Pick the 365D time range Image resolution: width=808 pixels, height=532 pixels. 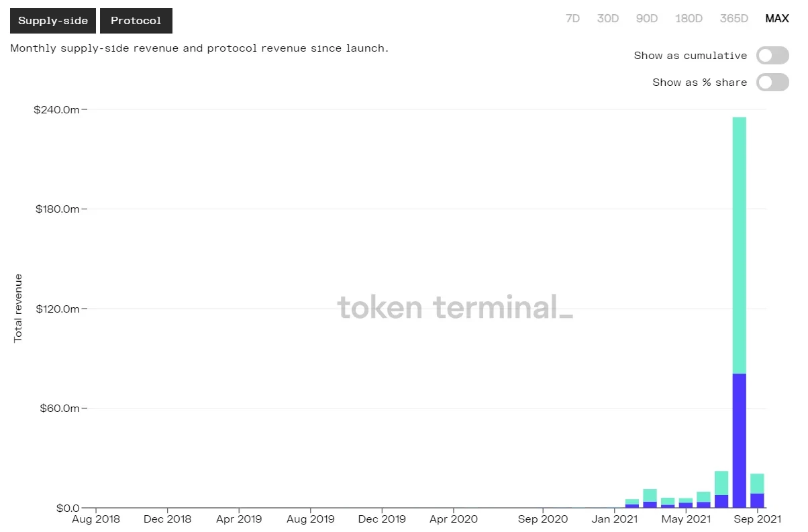pos(734,18)
